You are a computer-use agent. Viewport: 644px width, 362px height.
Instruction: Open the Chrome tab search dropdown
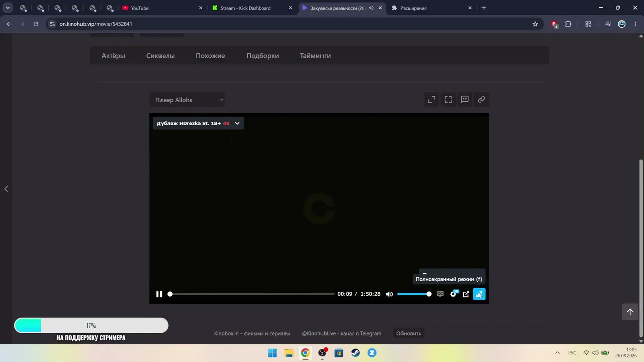click(x=8, y=8)
